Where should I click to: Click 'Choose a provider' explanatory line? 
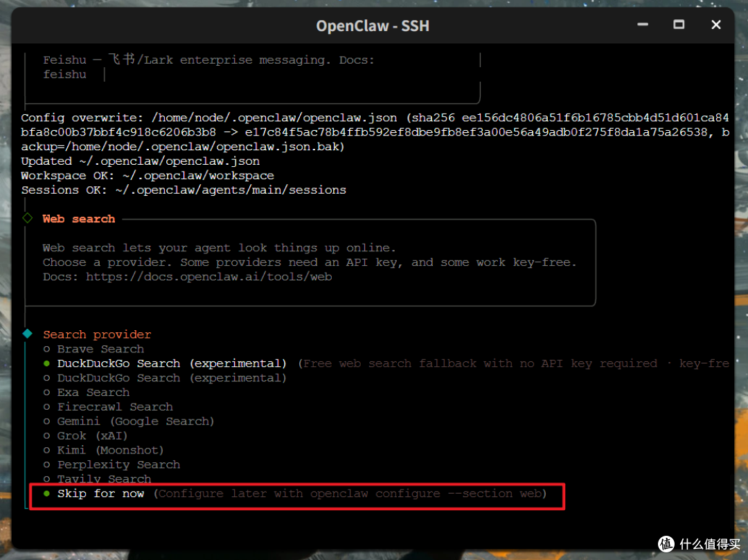coord(310,262)
